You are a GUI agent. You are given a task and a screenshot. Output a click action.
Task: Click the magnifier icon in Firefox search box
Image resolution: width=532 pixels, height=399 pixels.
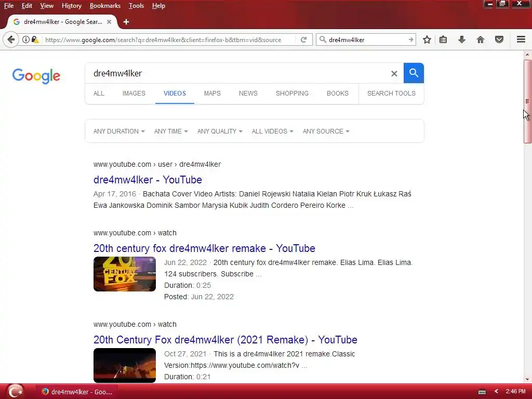click(323, 39)
